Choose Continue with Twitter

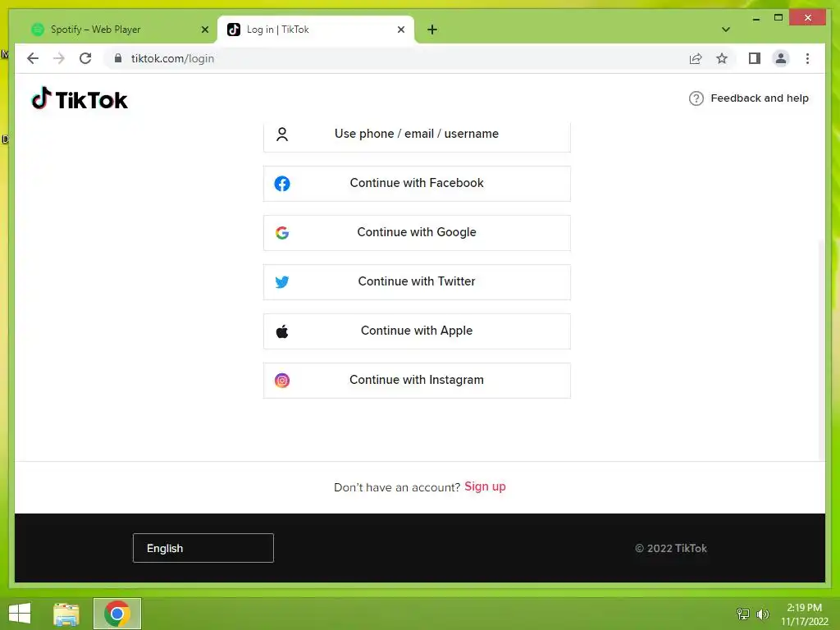[x=417, y=282]
